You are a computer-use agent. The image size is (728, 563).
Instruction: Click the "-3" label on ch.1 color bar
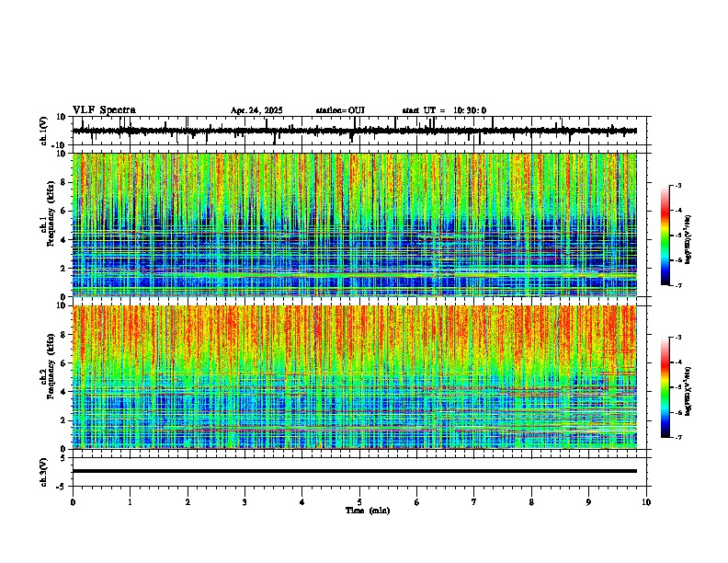click(678, 185)
